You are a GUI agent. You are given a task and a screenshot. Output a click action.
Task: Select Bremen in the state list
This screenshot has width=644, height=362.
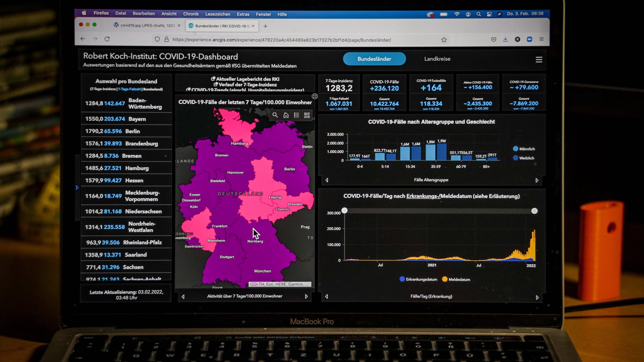126,156
